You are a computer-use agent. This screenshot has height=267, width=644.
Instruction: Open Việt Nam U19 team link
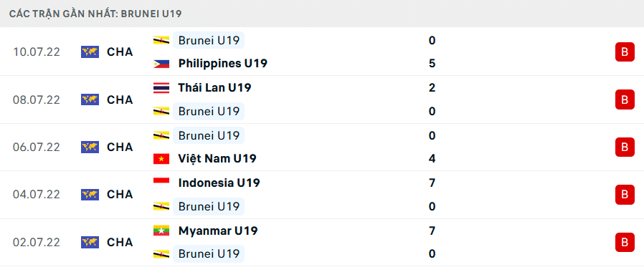[217, 159]
